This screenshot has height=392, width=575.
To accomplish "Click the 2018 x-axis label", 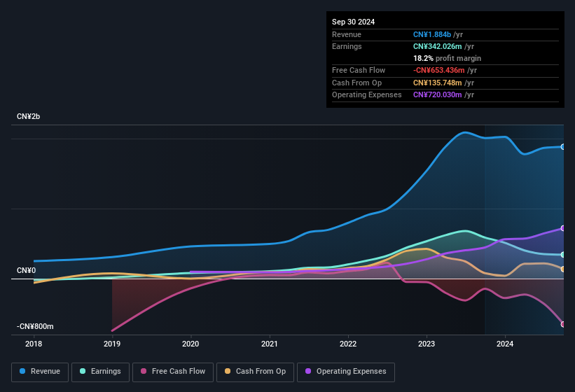I will (34, 344).
